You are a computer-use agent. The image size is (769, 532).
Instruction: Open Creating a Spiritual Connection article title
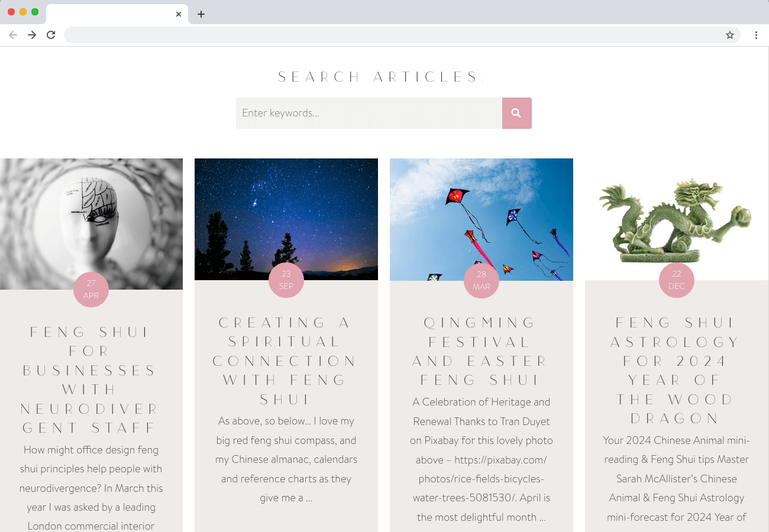(x=286, y=361)
